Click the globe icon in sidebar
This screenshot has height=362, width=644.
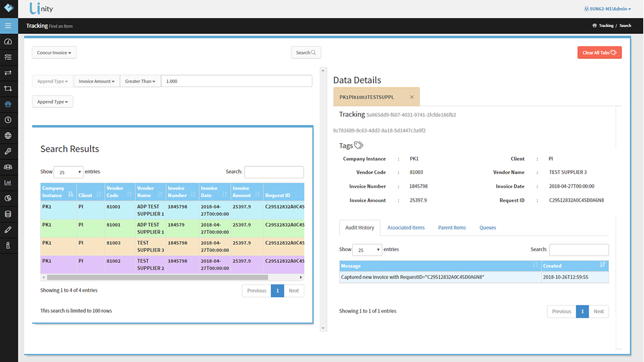(8, 136)
